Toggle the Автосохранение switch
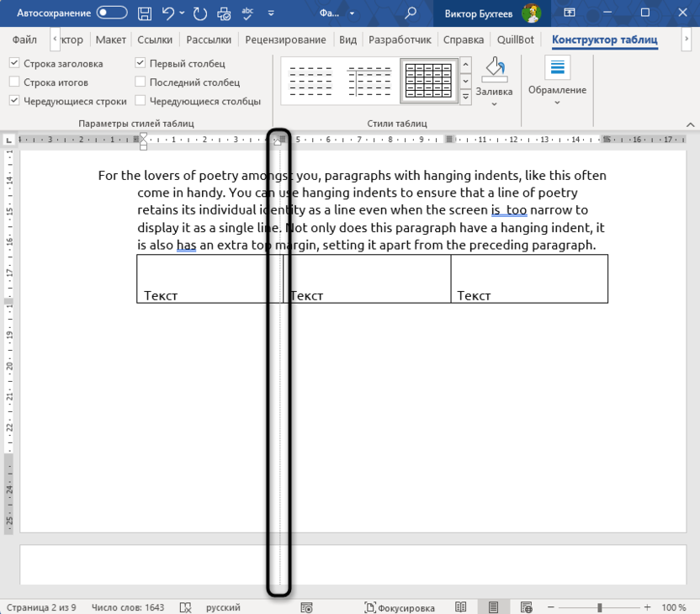Viewport: 700px width, 614px height. tap(112, 13)
